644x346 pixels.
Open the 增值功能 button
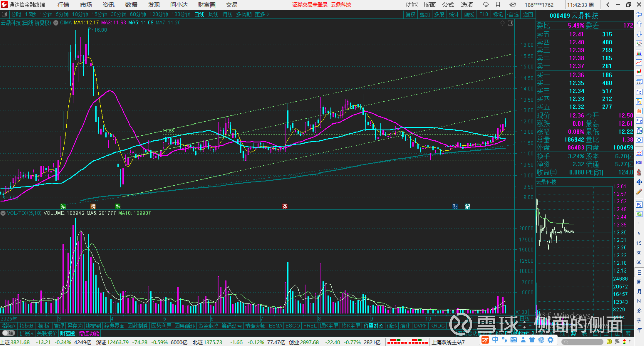tap(89, 333)
